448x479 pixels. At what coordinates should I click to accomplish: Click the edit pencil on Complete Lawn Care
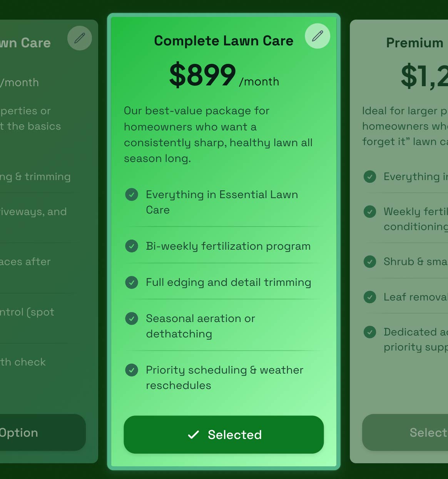pos(318,36)
